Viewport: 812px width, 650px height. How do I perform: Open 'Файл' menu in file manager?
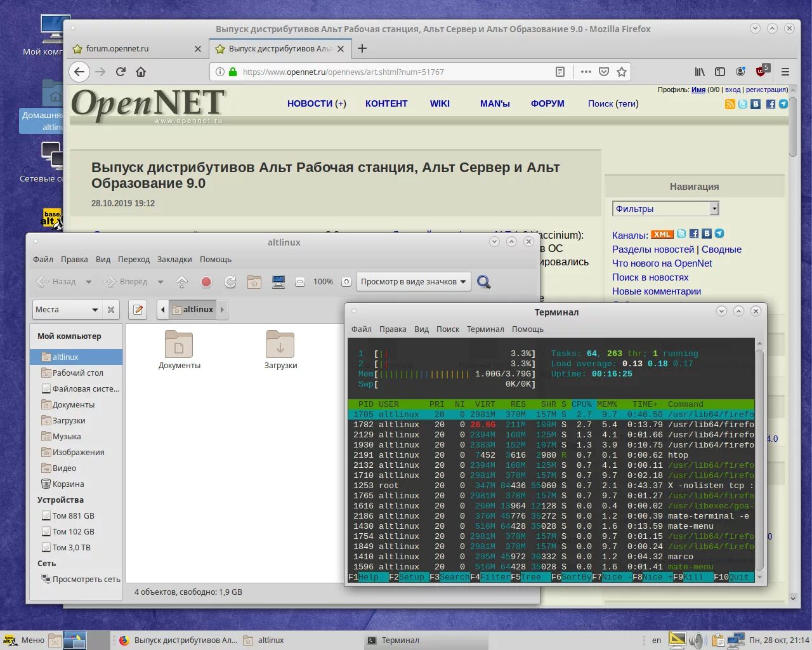(43, 260)
